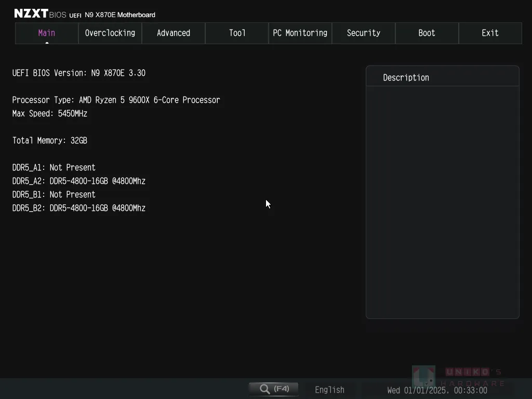The height and width of the screenshot is (399, 532).
Task: Open the Main tab
Action: click(47, 33)
